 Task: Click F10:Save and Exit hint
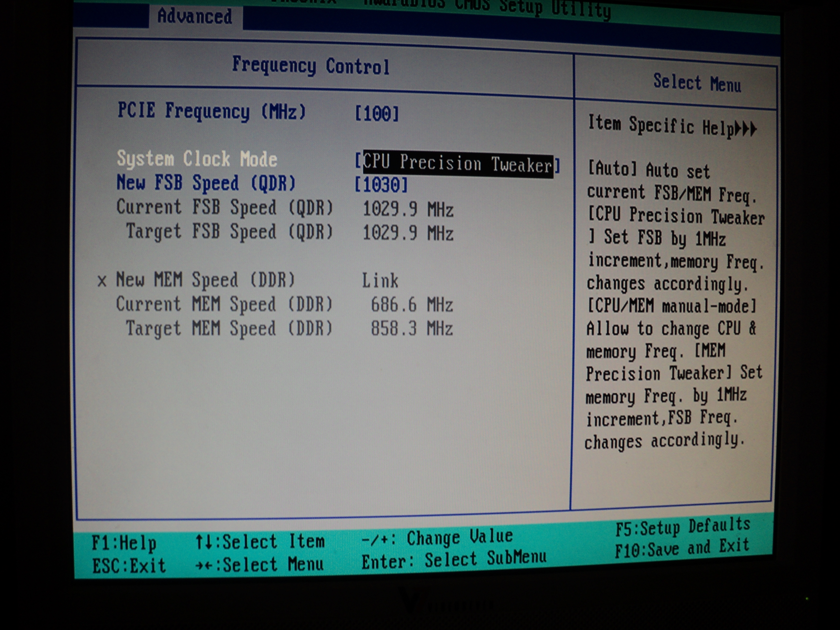click(682, 548)
